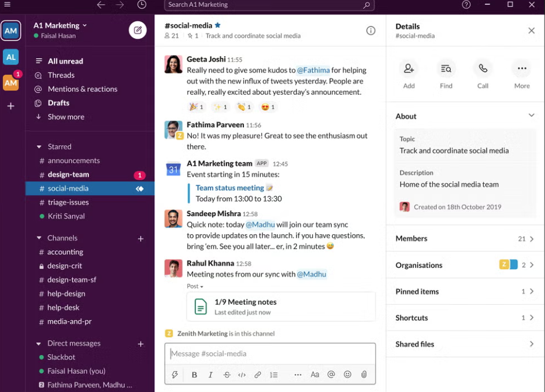Apply strikethrough formatting in the composer
The height and width of the screenshot is (392, 545).
[227, 375]
